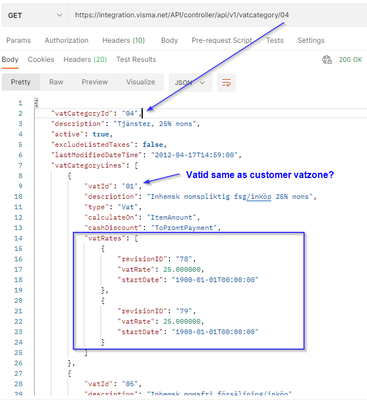The height and width of the screenshot is (400, 367).
Task: Click line number 8 in gutter
Action: click(x=20, y=176)
